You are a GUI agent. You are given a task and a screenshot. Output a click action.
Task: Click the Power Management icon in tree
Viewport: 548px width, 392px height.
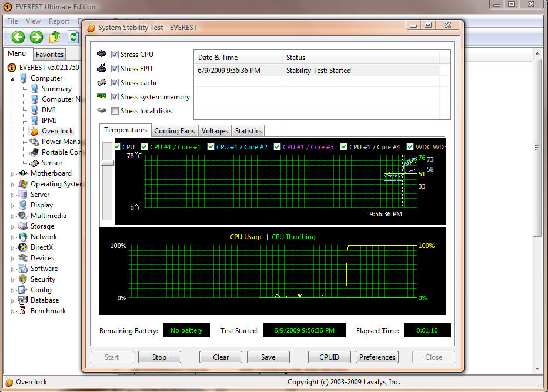(34, 142)
